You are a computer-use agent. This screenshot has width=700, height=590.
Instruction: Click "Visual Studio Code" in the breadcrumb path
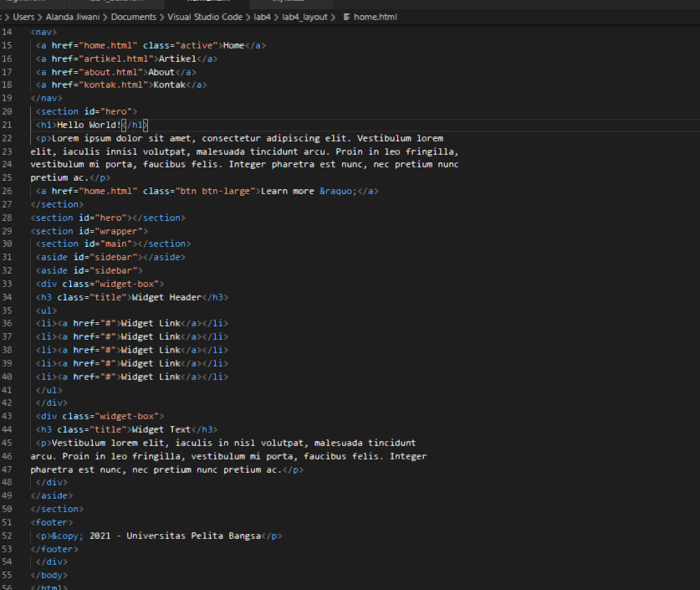204,16
